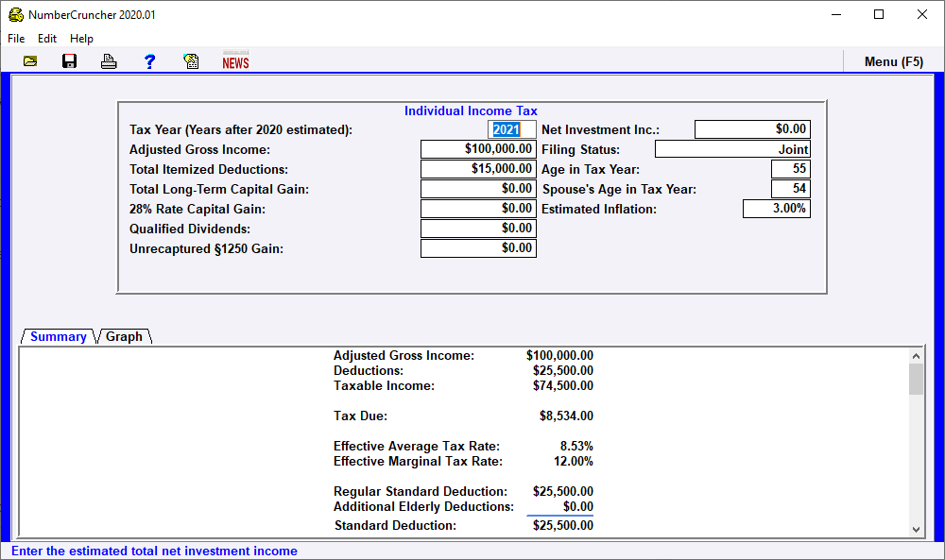Screen dimensions: 945x560
Task: Click the Total Long-Term Capital Gain field
Action: point(478,189)
